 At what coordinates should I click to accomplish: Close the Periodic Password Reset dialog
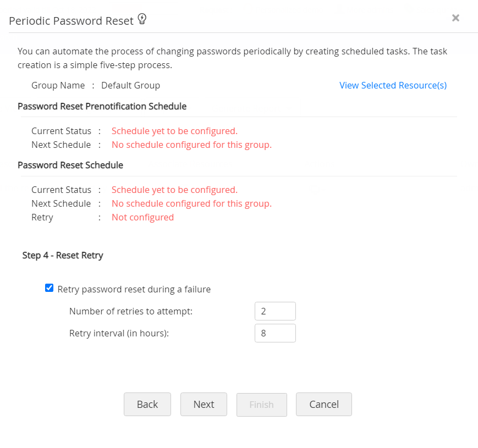[x=455, y=18]
